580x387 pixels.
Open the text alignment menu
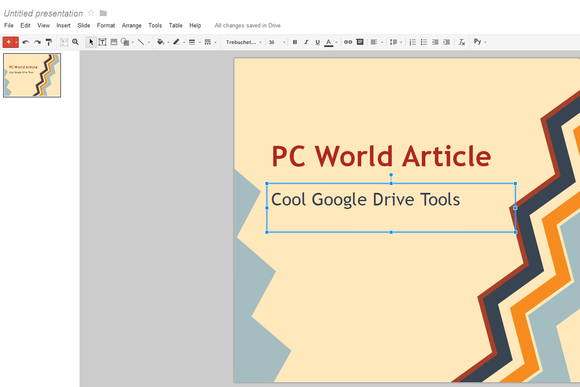374,42
